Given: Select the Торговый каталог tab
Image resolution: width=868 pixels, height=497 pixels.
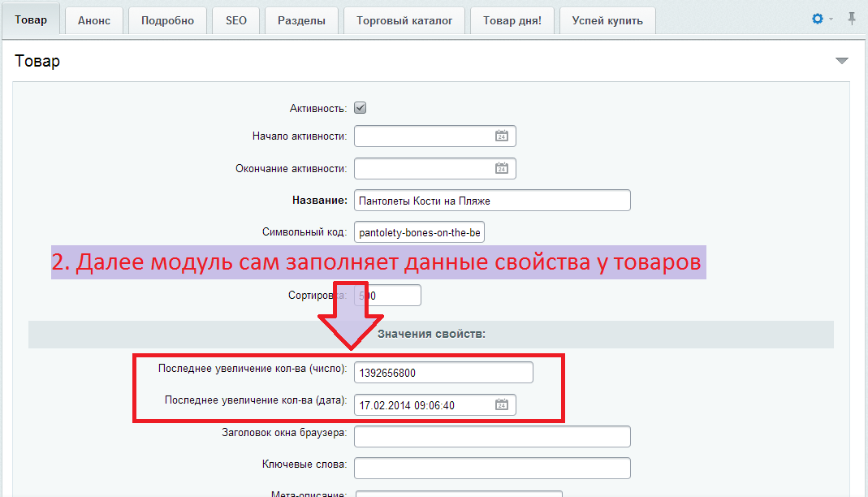Looking at the screenshot, I should tap(404, 20).
